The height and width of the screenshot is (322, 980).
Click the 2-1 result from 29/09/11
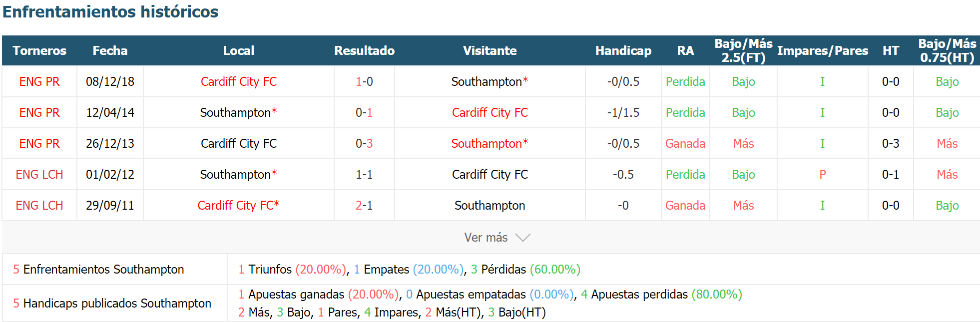(x=364, y=205)
